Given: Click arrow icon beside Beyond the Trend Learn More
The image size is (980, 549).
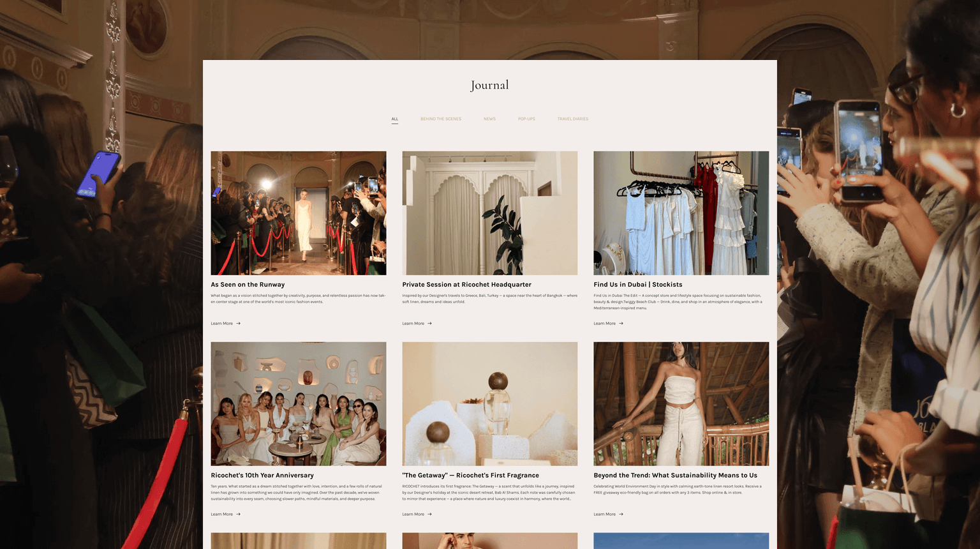Looking at the screenshot, I should pos(621,515).
